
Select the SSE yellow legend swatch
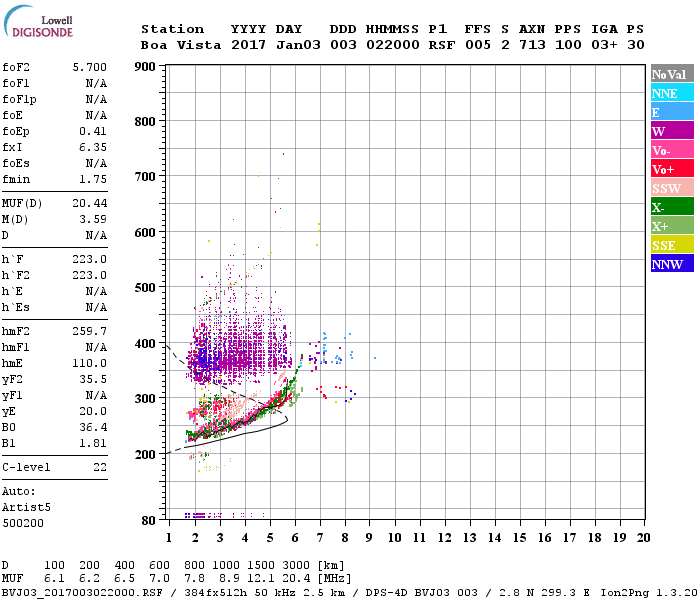pos(671,245)
